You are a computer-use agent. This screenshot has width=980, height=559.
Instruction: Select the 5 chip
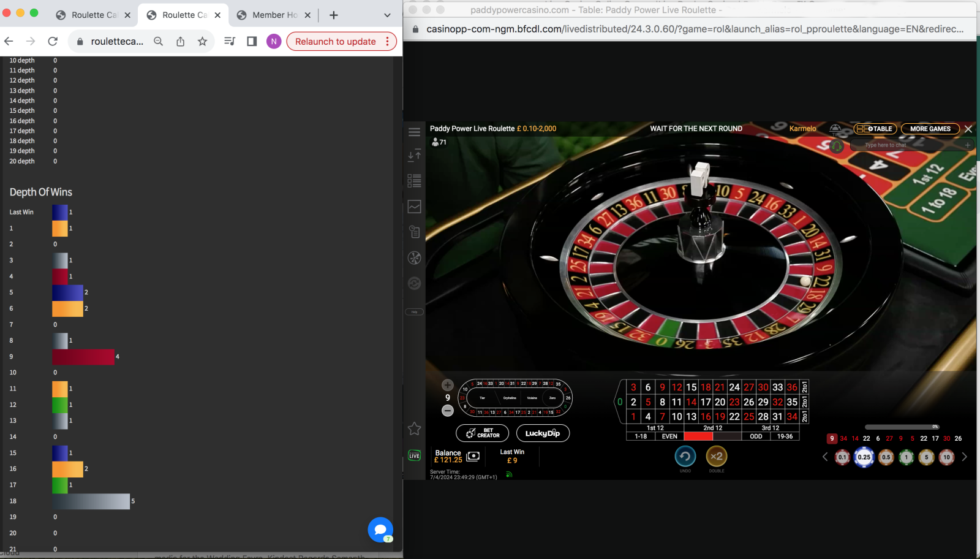926,457
